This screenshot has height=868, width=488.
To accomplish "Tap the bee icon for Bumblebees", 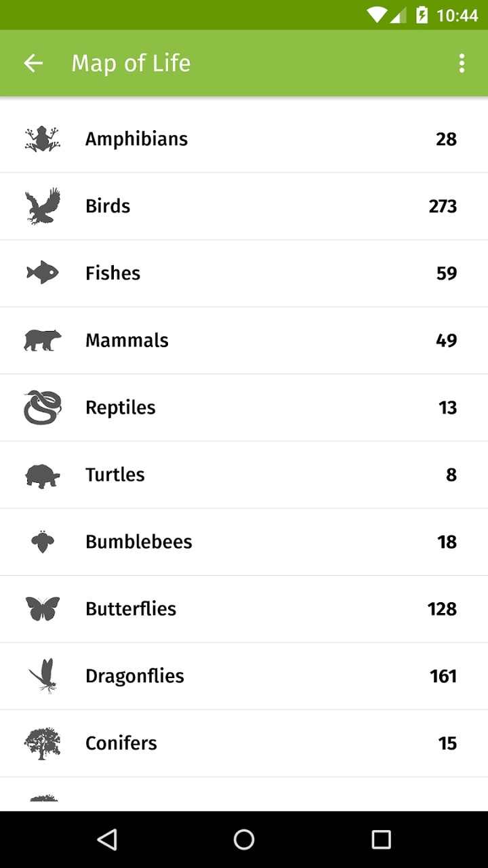I will [x=43, y=541].
